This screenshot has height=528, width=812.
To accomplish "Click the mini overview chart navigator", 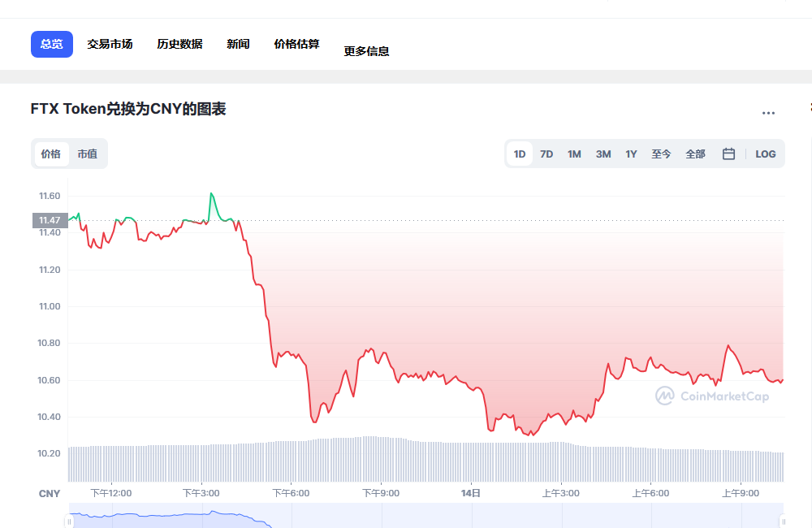I will tap(425, 516).
